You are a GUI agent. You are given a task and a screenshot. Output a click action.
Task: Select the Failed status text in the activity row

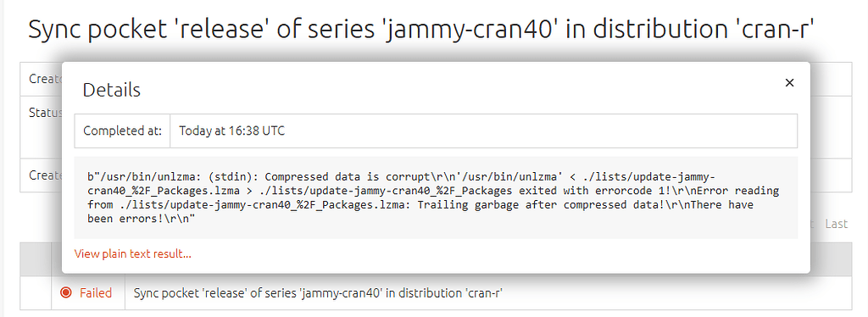coord(96,292)
